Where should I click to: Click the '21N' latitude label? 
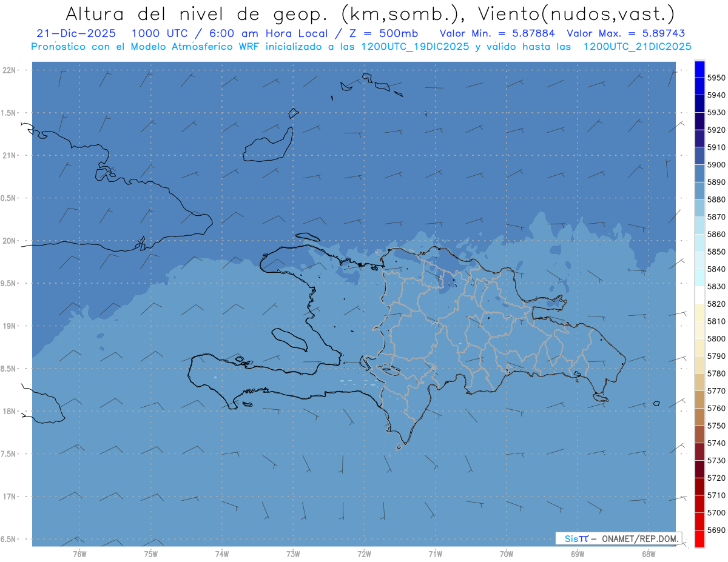click(8, 155)
